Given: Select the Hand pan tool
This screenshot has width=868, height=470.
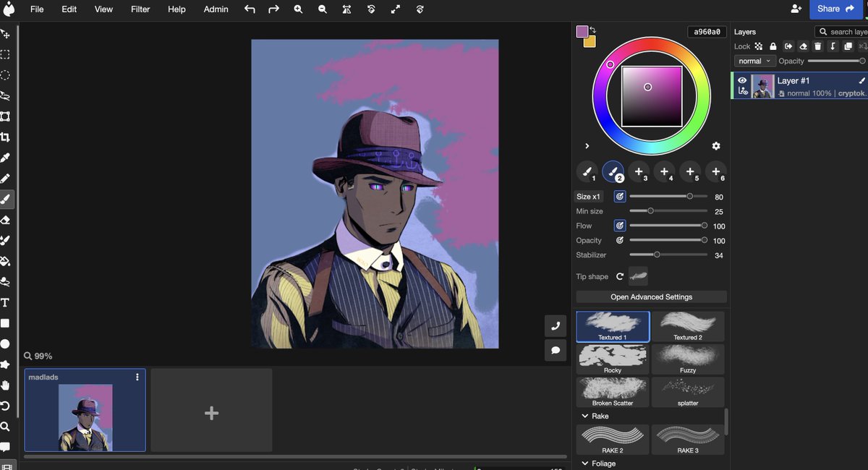Looking at the screenshot, I should pyautogui.click(x=5, y=385).
